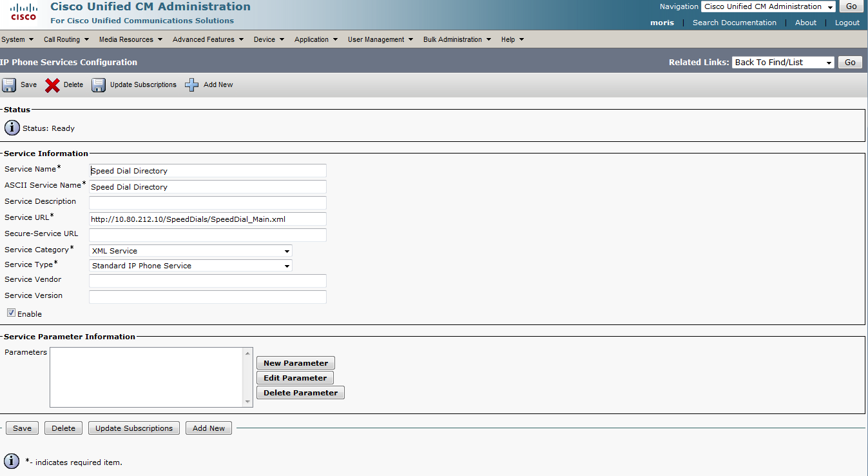The image size is (868, 476).
Task: Click the Status information icon
Action: click(12, 128)
